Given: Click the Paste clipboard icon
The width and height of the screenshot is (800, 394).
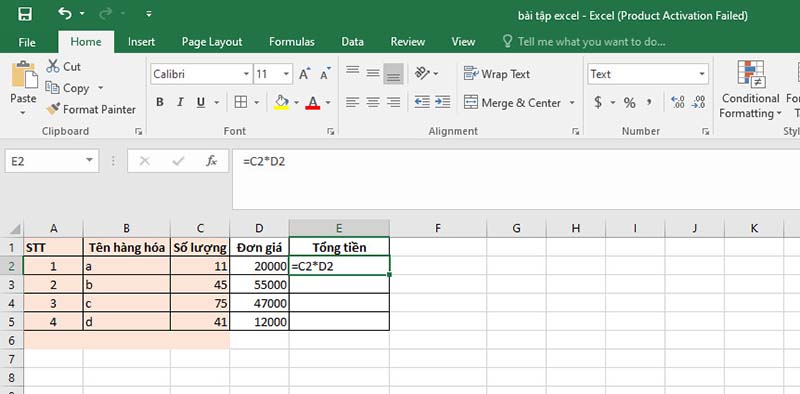Looking at the screenshot, I should 23,76.
